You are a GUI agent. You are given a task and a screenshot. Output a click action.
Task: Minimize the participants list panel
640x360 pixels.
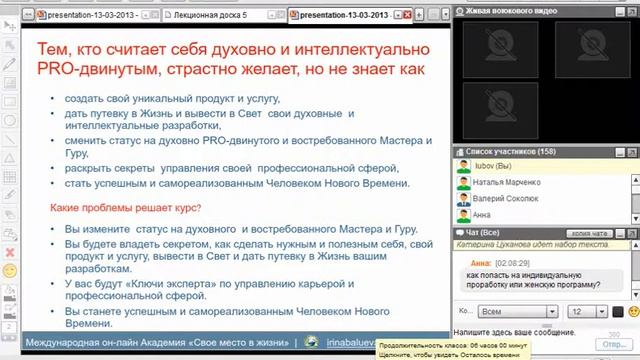[620, 152]
